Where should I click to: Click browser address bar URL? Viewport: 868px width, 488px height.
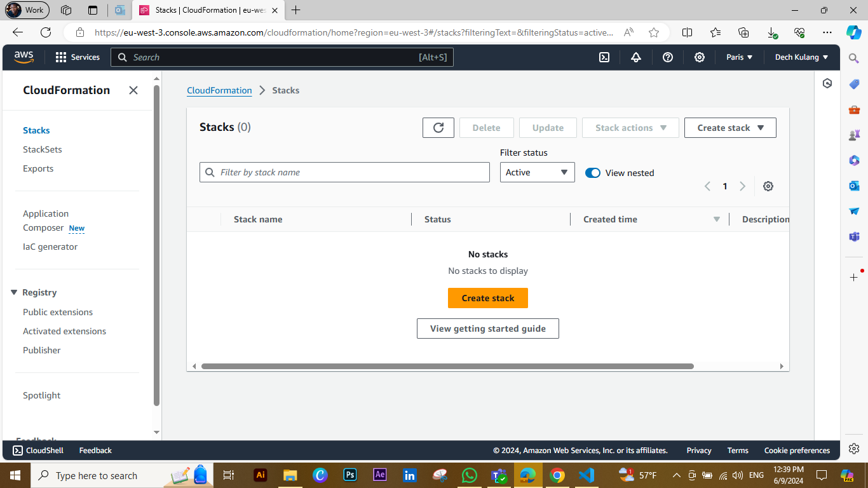pyautogui.click(x=354, y=32)
